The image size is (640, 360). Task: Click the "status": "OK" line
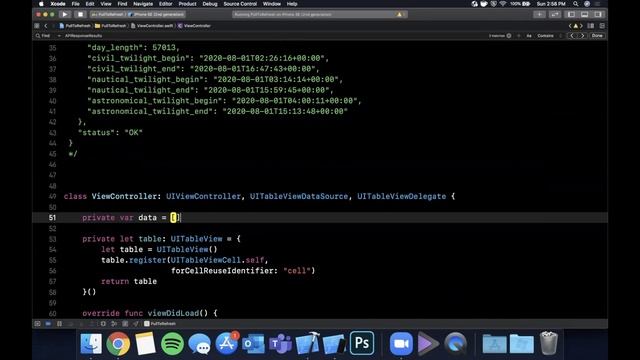click(110, 133)
